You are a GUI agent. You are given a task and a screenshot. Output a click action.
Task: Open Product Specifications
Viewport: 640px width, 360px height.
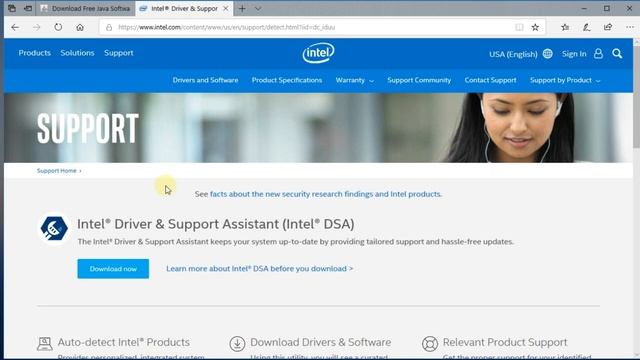pos(287,80)
